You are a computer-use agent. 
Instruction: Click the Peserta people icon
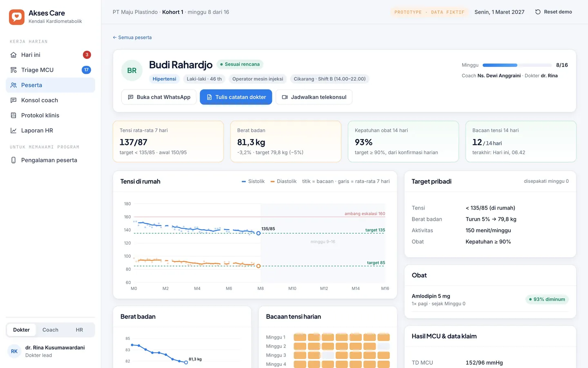coord(13,85)
